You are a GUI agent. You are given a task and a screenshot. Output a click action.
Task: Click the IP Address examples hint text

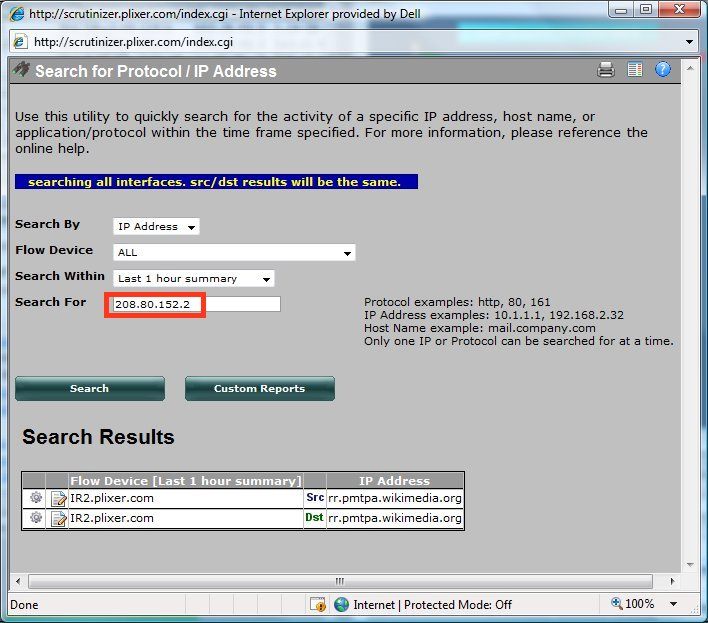494,315
